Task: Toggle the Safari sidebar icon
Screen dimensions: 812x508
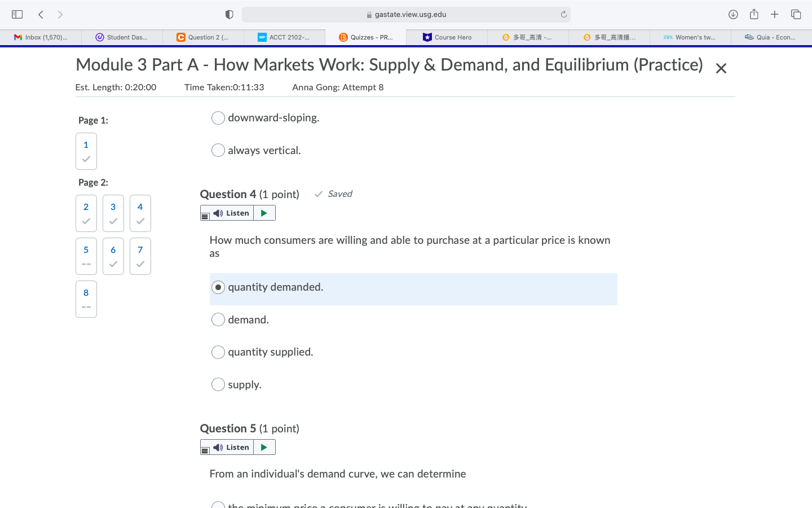Action: pyautogui.click(x=17, y=14)
